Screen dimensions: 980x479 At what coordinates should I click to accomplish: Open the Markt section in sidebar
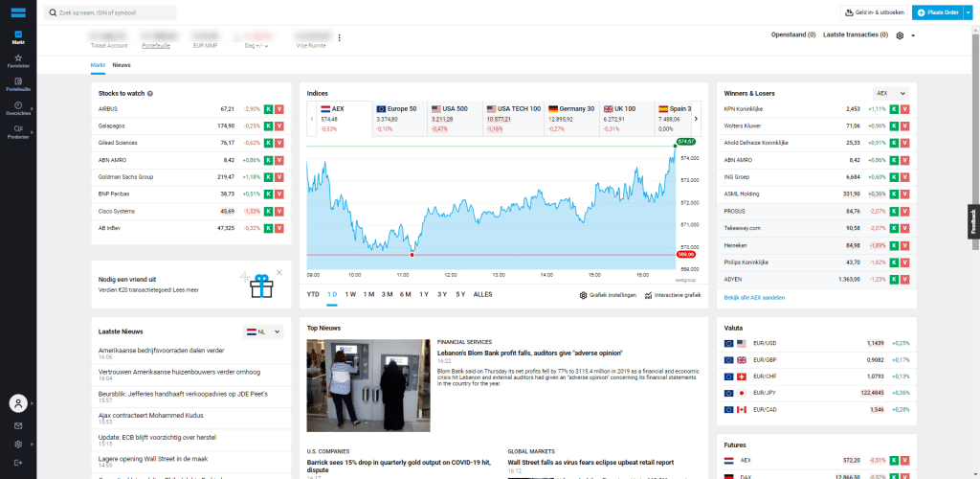click(x=18, y=37)
